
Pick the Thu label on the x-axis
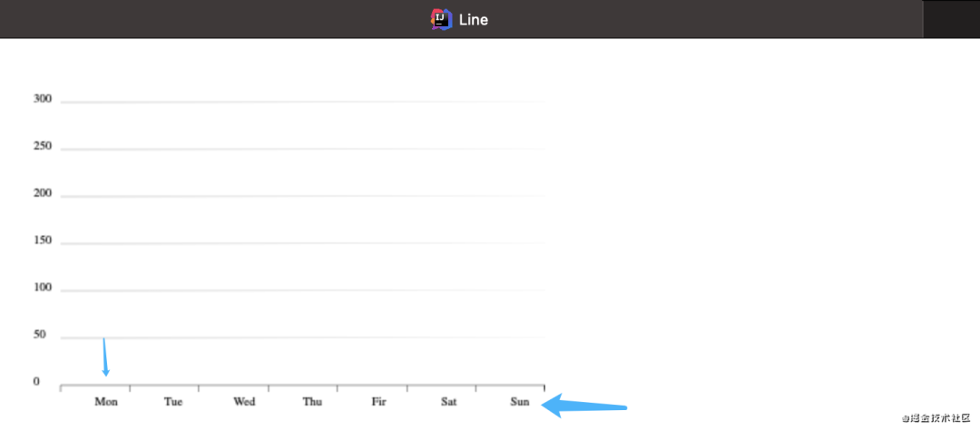tap(312, 401)
